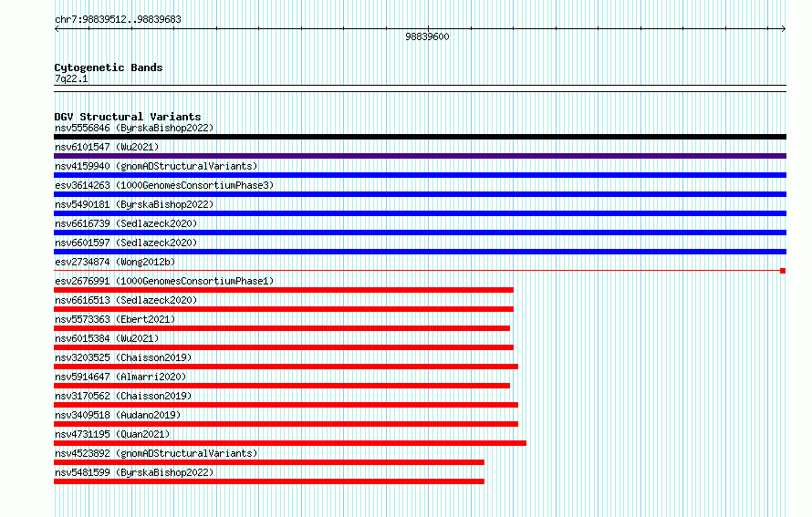
Task: Click the esv2676991 (1000GenomesConsortiumPhase1) label
Action: point(164,281)
